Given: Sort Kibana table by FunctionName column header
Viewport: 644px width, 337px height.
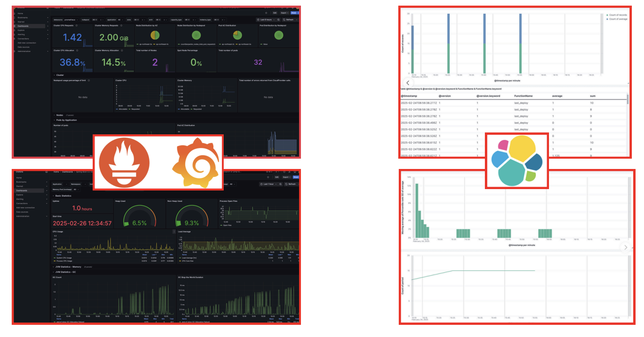Looking at the screenshot, I should click(523, 96).
